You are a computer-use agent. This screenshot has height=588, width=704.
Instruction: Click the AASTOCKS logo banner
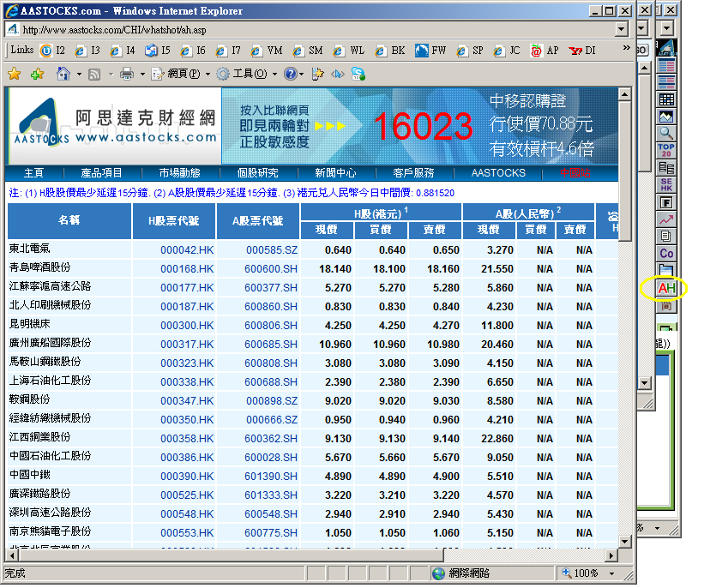[x=115, y=126]
